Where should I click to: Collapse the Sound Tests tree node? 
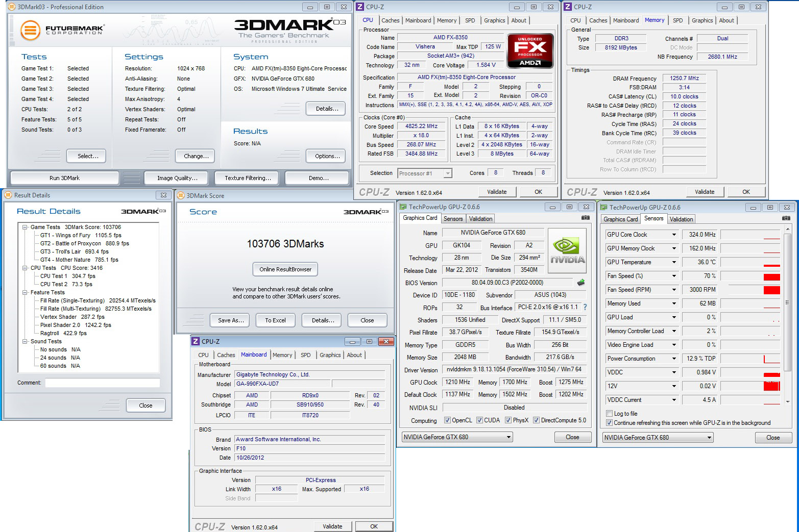click(25, 341)
